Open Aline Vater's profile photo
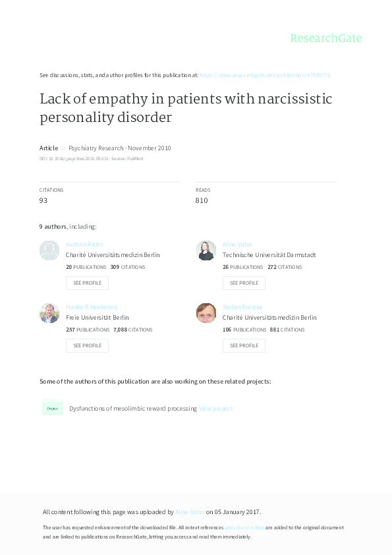Image resolution: width=392 pixels, height=555 pixels. (x=206, y=250)
